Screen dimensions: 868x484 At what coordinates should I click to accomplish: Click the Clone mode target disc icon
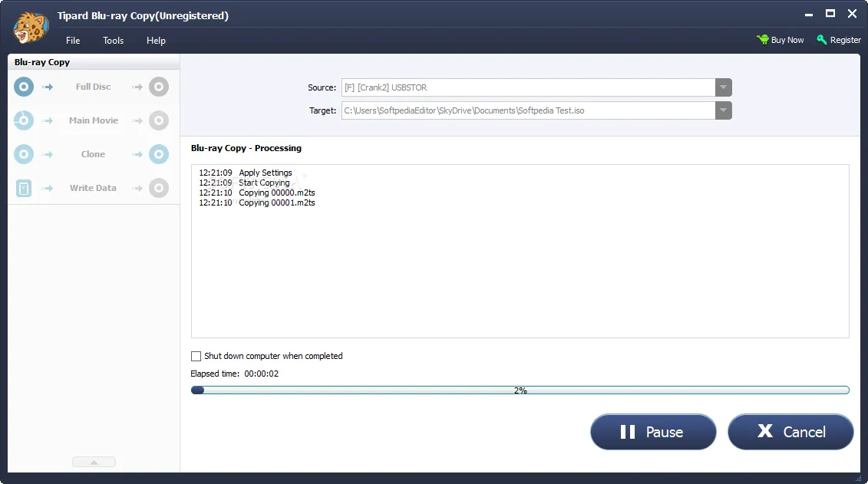coord(159,154)
